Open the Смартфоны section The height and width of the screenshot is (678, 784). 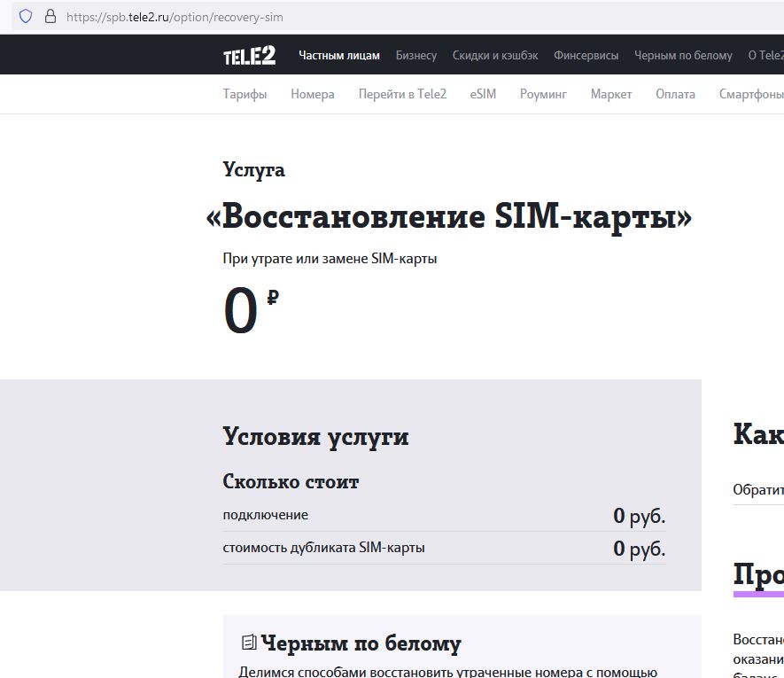pos(751,94)
